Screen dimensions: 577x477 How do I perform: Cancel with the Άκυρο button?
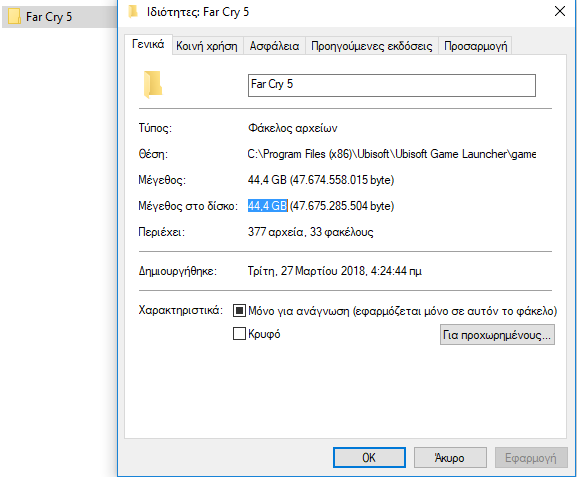tap(450, 457)
